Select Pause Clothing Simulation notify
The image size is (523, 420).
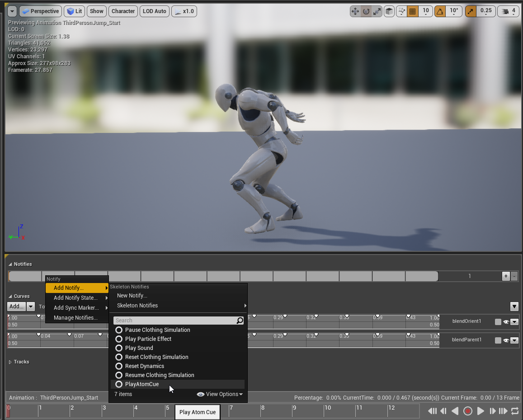(x=178, y=330)
